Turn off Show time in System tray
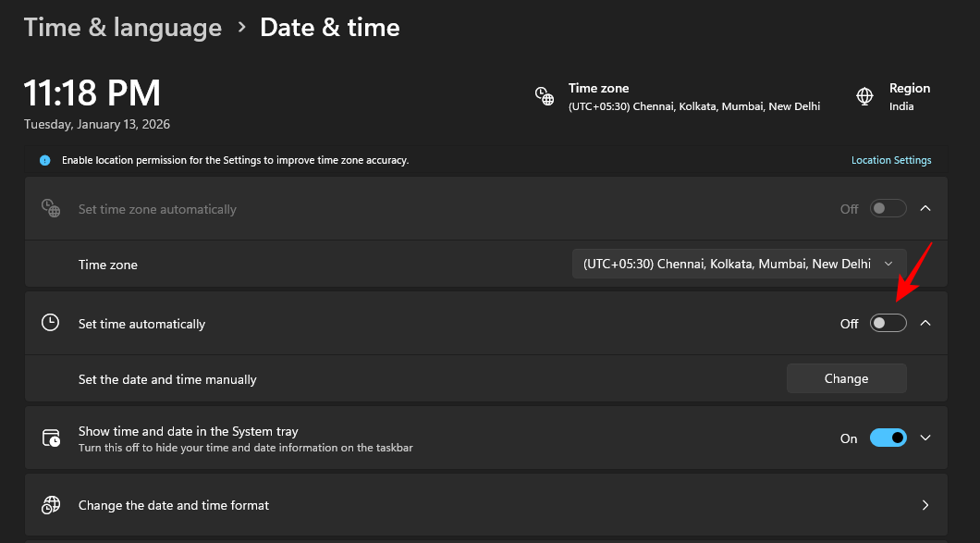980x543 pixels. (888, 438)
